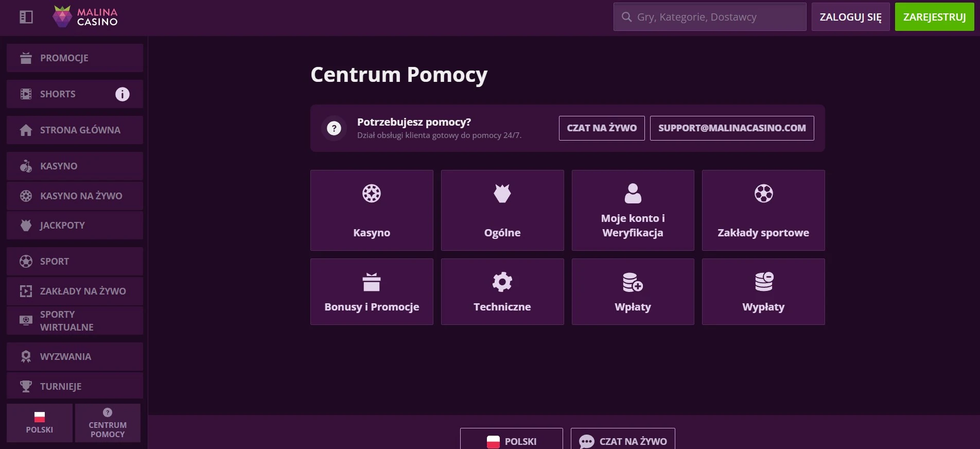
Task: Open the Wpłaty deposits help tile
Action: point(633,291)
